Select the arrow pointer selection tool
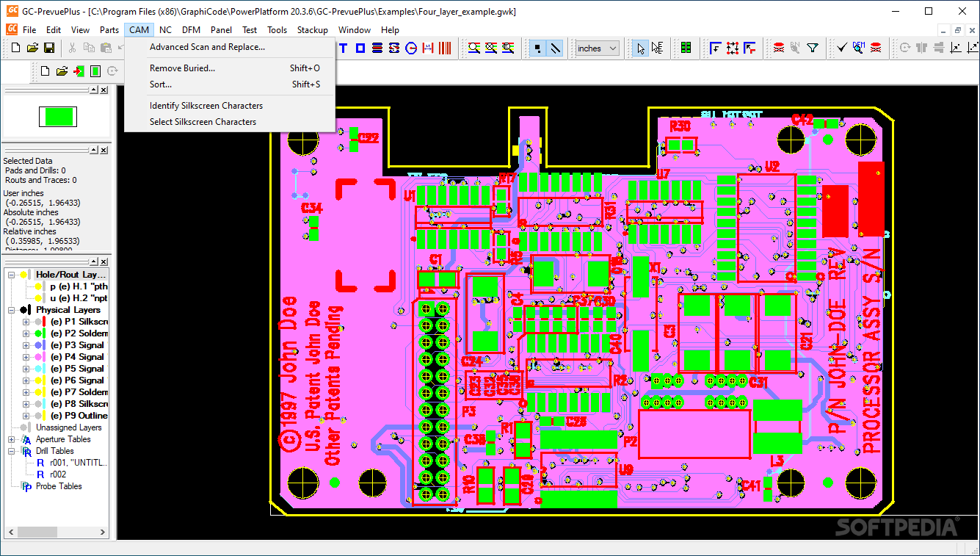The width and height of the screenshot is (980, 556). tap(641, 48)
